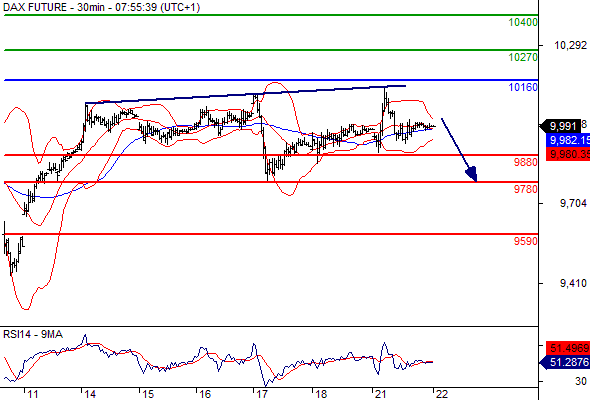Viewport: 590px width, 400px height.
Task: Click the 10160 pivot level label
Action: point(523,87)
